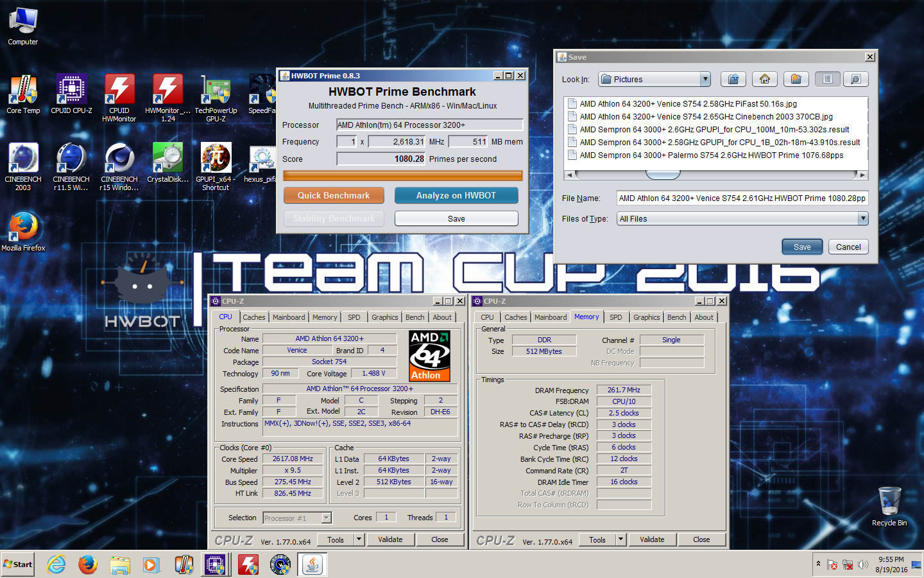Create a new folder in Save dialog

click(x=796, y=79)
